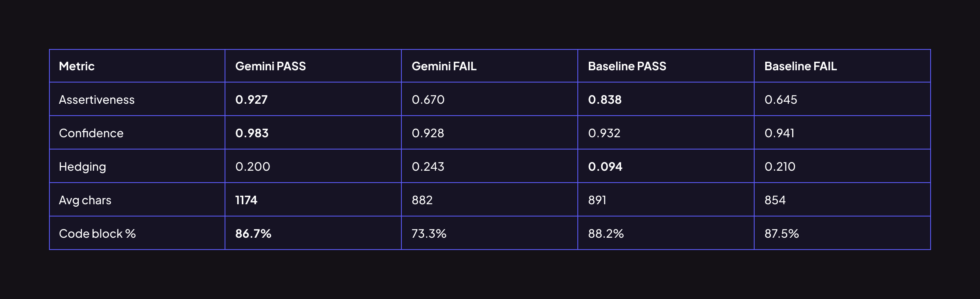Image resolution: width=980 pixels, height=299 pixels.
Task: Select the Baseline PASS column header
Action: pos(627,66)
